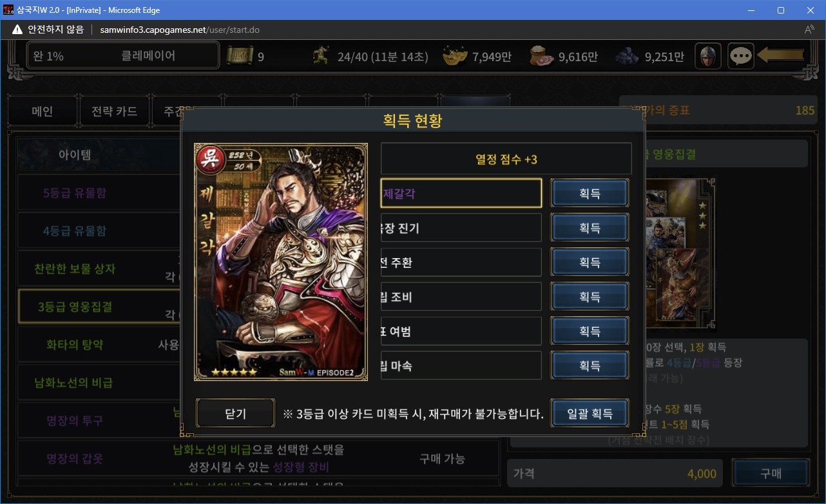Click 획득 beside 여범 entry

[x=590, y=331]
